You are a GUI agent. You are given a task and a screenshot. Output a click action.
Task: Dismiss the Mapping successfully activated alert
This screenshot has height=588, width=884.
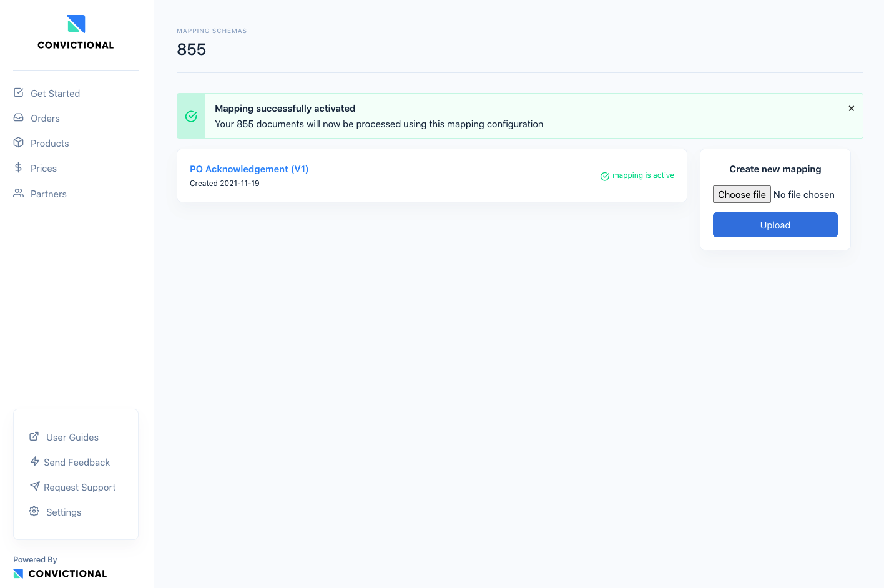851,109
